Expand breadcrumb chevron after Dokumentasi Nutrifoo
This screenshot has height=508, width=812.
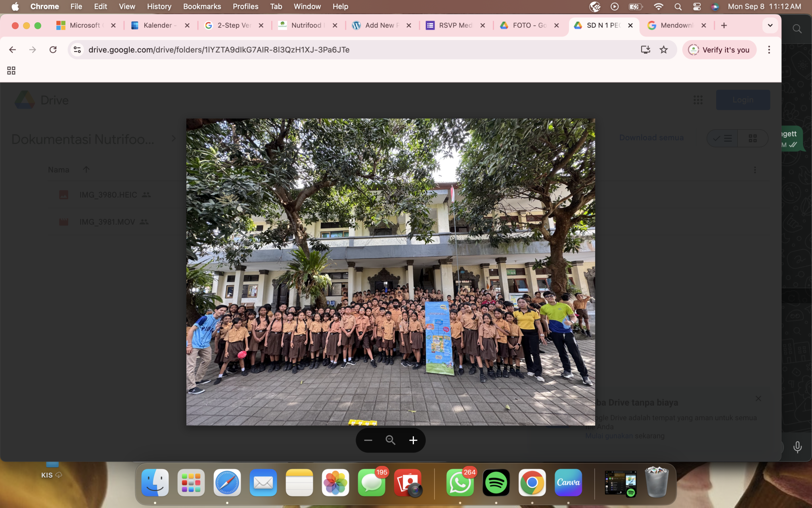point(173,139)
